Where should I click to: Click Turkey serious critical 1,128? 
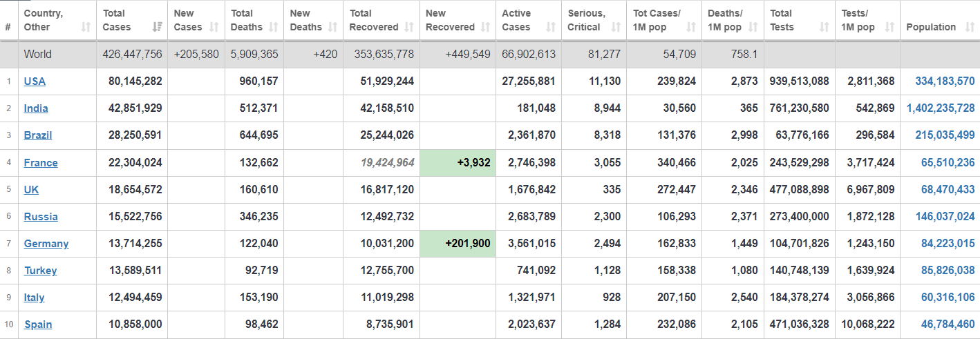point(607,271)
